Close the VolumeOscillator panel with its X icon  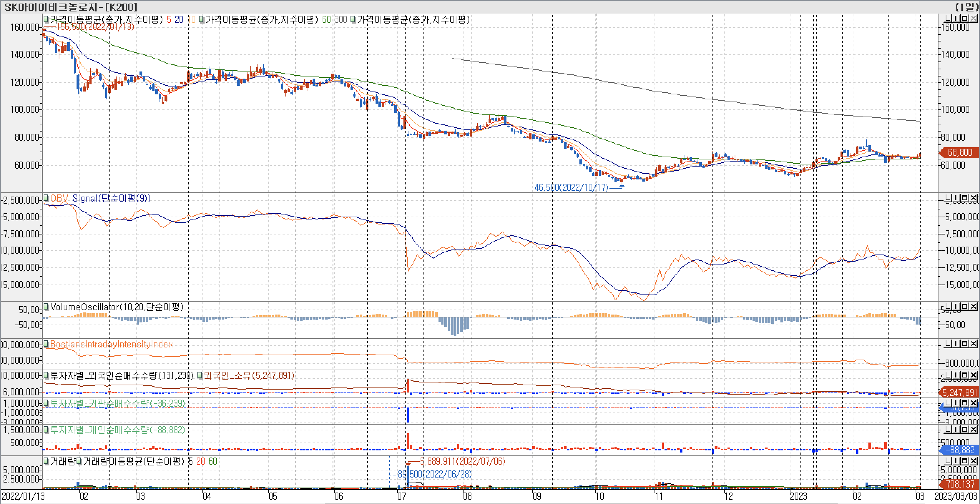(x=973, y=306)
